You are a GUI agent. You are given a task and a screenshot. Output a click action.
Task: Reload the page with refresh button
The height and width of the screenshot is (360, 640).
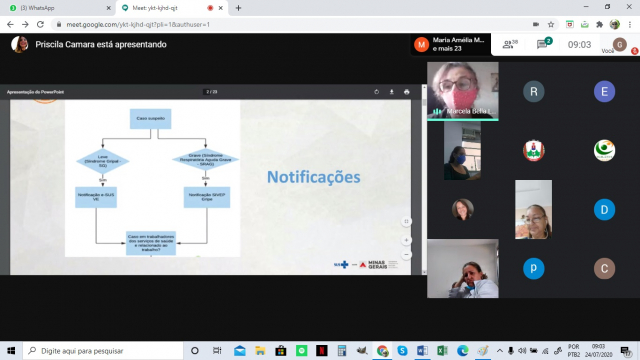tap(40, 24)
